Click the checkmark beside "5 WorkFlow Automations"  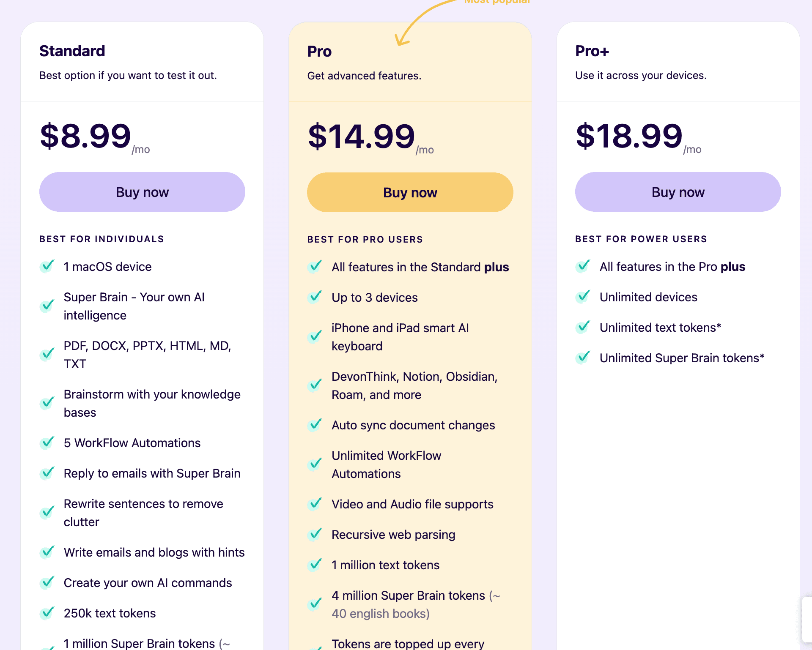tap(47, 442)
